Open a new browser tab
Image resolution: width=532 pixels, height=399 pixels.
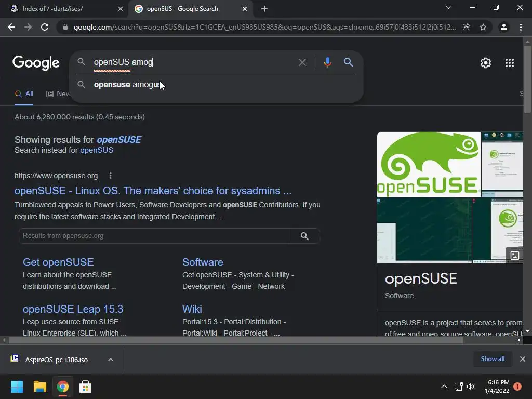point(264,9)
